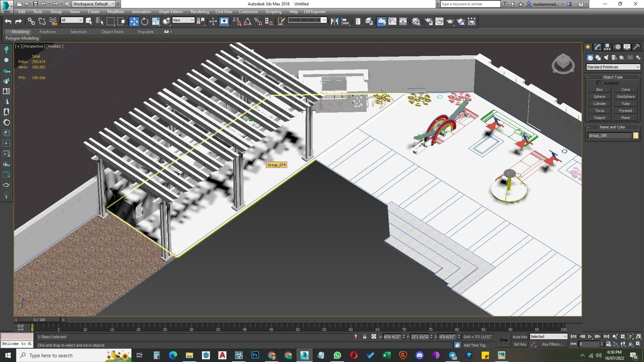Image resolution: width=644 pixels, height=362 pixels.
Task: Enable the AutoGrid checkbox
Action: click(599, 83)
